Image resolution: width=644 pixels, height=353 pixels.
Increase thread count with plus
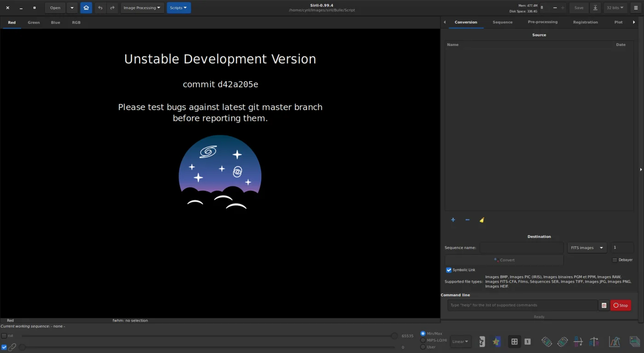point(563,8)
